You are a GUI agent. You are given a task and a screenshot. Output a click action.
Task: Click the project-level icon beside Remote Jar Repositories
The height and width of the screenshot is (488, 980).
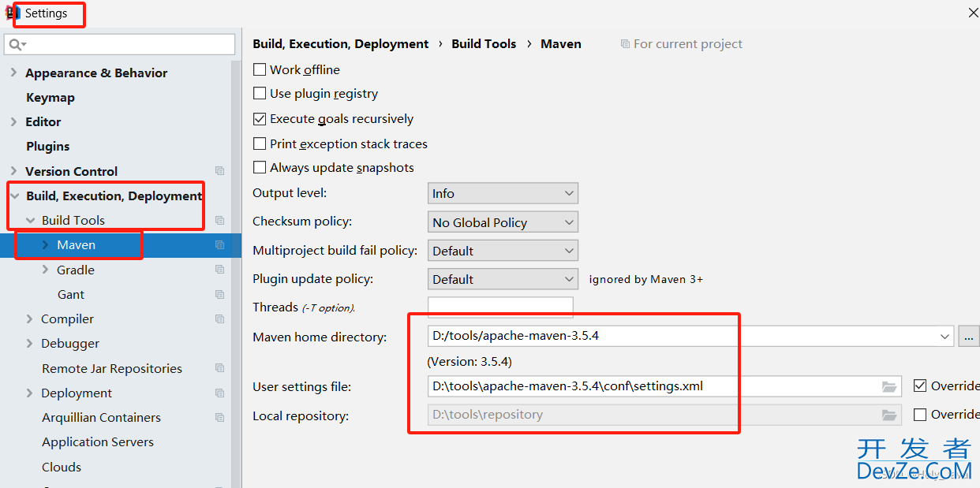coord(220,368)
